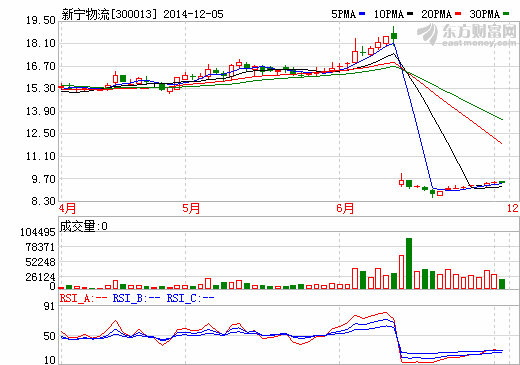Click the red 20PMA color marker
The image size is (520, 365).
click(x=458, y=14)
